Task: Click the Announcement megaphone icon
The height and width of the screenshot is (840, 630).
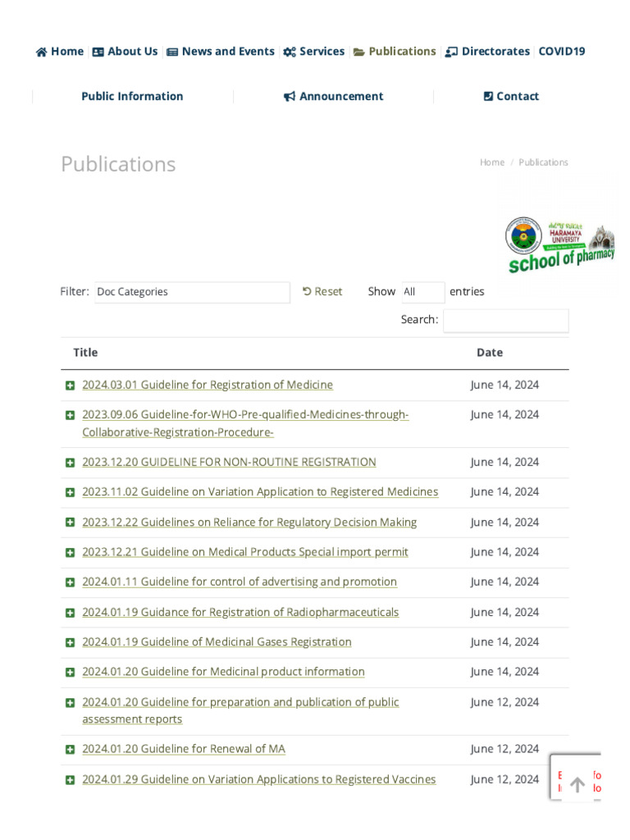Action: [290, 97]
